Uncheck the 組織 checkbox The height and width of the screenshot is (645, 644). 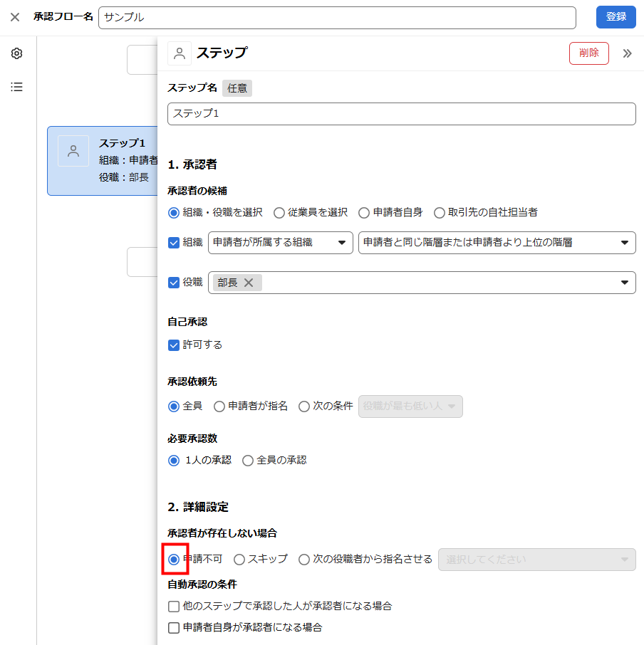[174, 242]
